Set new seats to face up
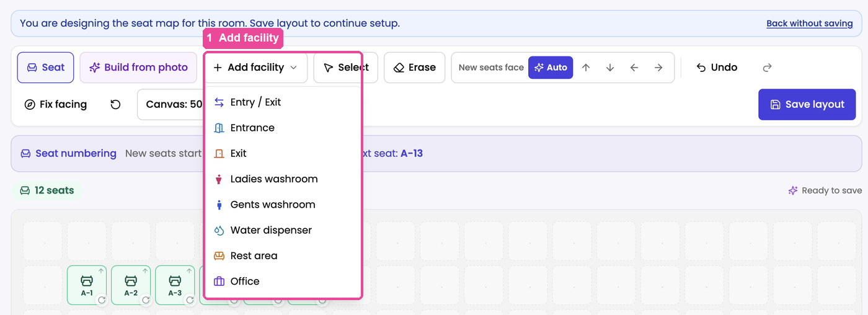Viewport: 868px width, 315px height. tap(586, 68)
